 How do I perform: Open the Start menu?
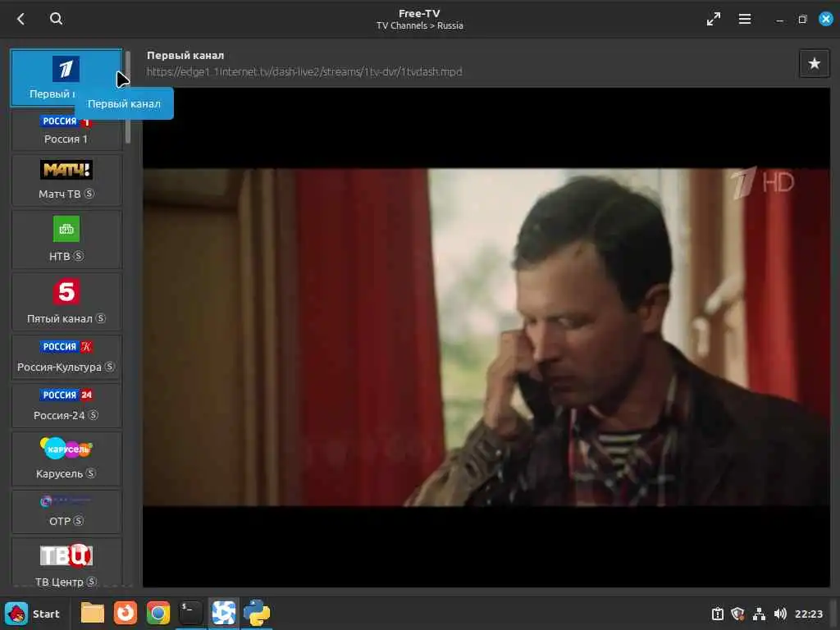point(33,614)
